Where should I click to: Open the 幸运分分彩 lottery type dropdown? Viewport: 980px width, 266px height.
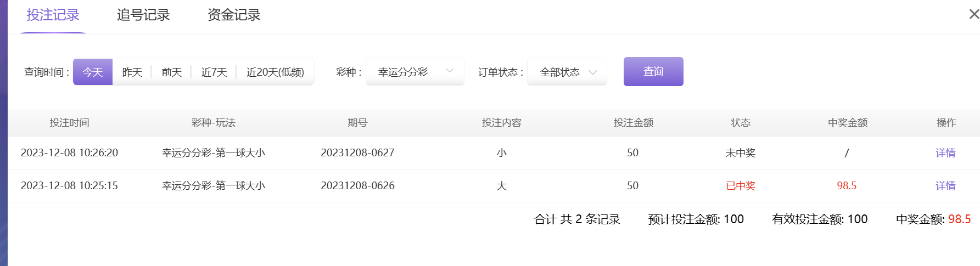415,72
